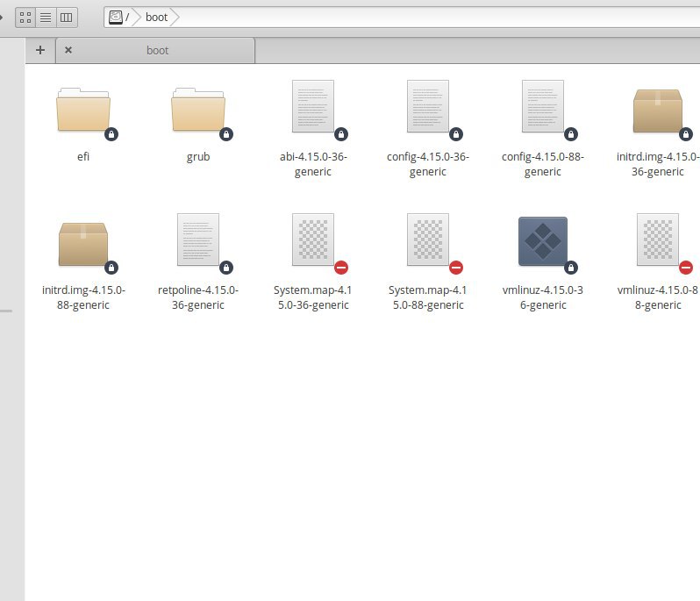Click the System.map-4.15.0-88-generic name label
Image resolution: width=700 pixels, height=601 pixels.
[428, 297]
